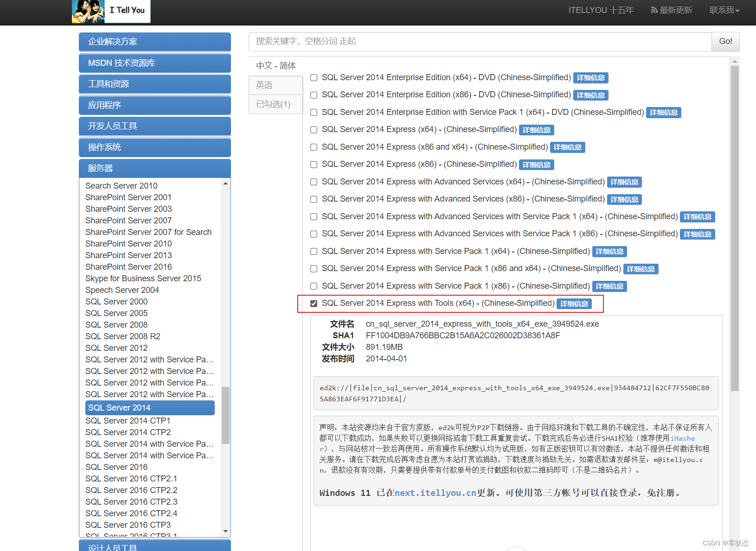
Task: Select the highlighted SQL Server 2014 entry
Action: click(x=150, y=408)
